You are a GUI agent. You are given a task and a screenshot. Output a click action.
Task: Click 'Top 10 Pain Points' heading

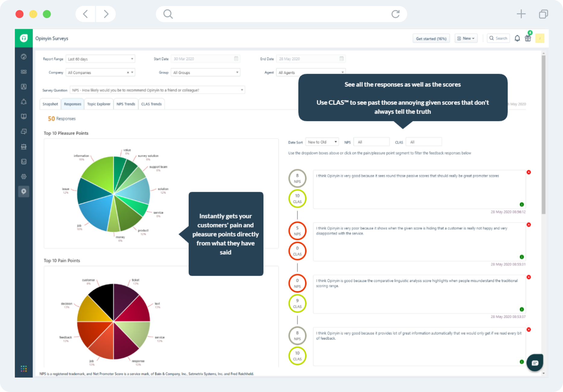pos(62,261)
